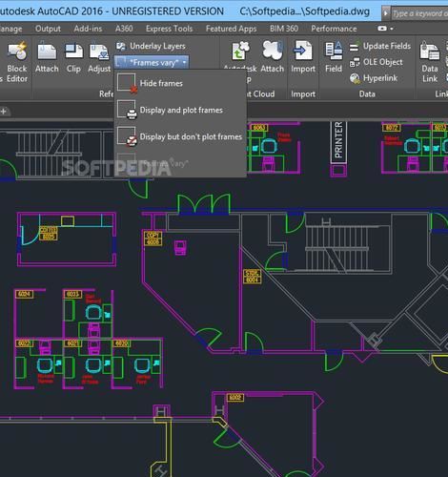Click the Underlay Layers icon

(120, 47)
